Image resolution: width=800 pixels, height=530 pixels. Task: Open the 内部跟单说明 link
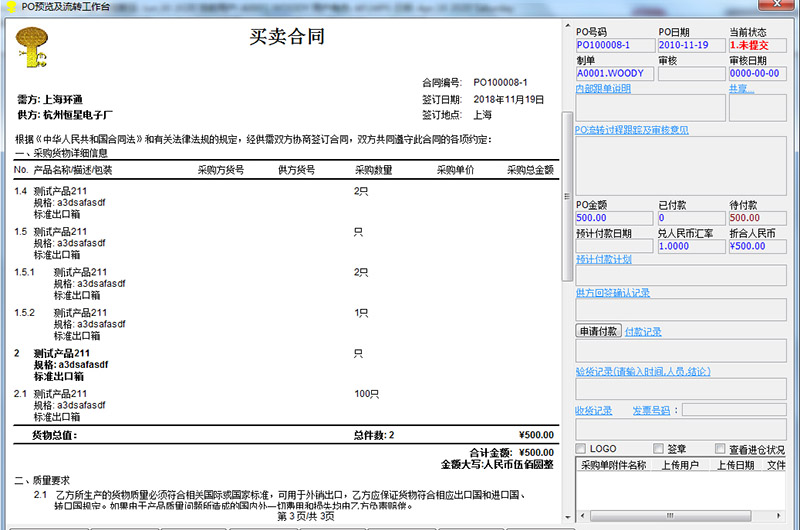[603, 89]
